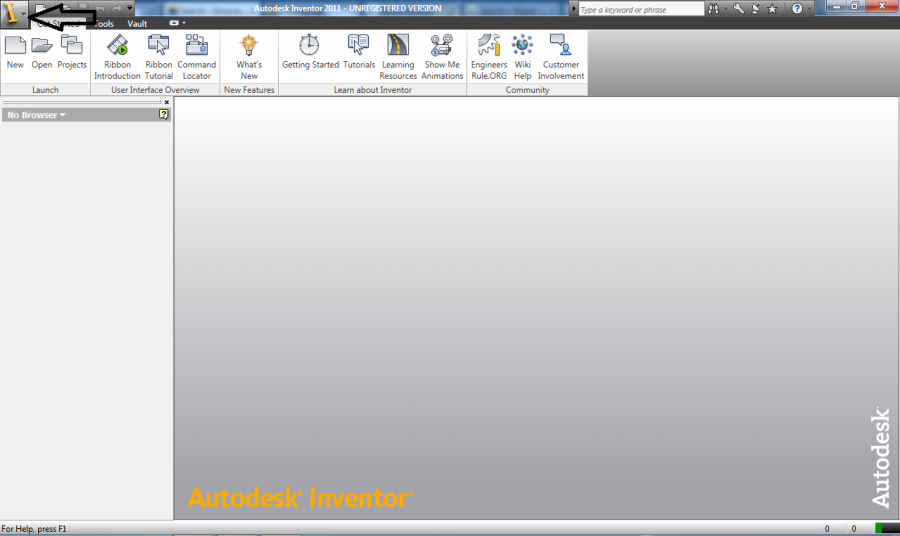Click the keyword search input field
900x536 pixels.
pyautogui.click(x=641, y=9)
